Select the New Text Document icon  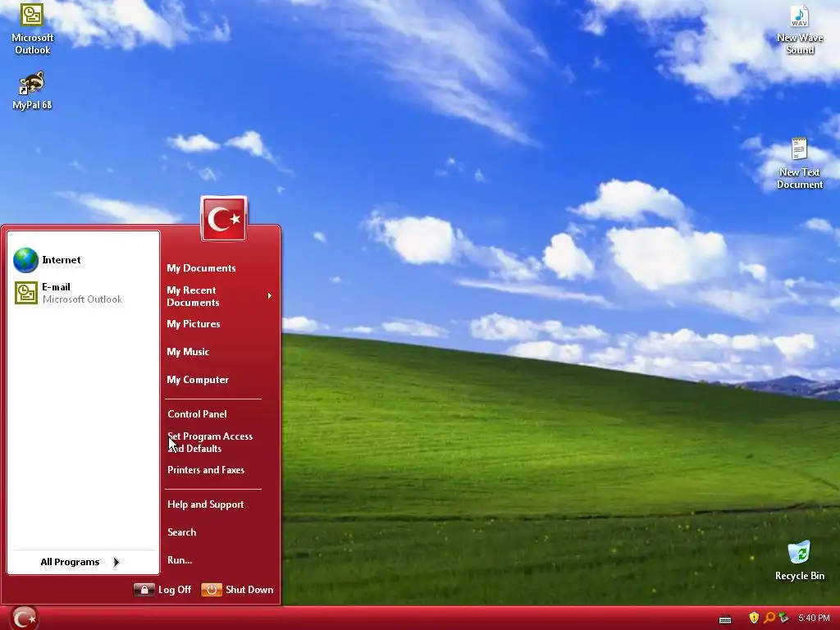(799, 163)
